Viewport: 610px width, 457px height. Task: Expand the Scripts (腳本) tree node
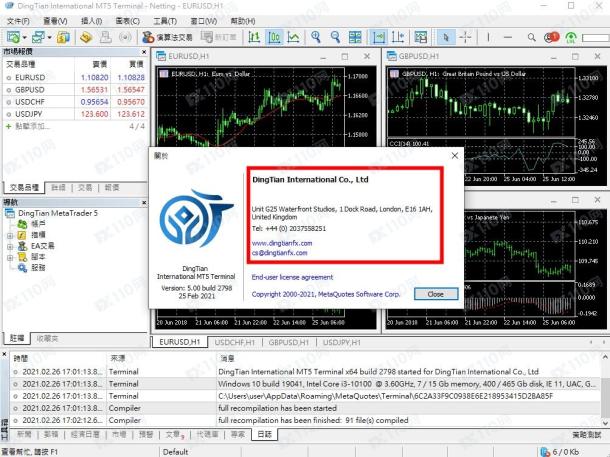pos(10,257)
